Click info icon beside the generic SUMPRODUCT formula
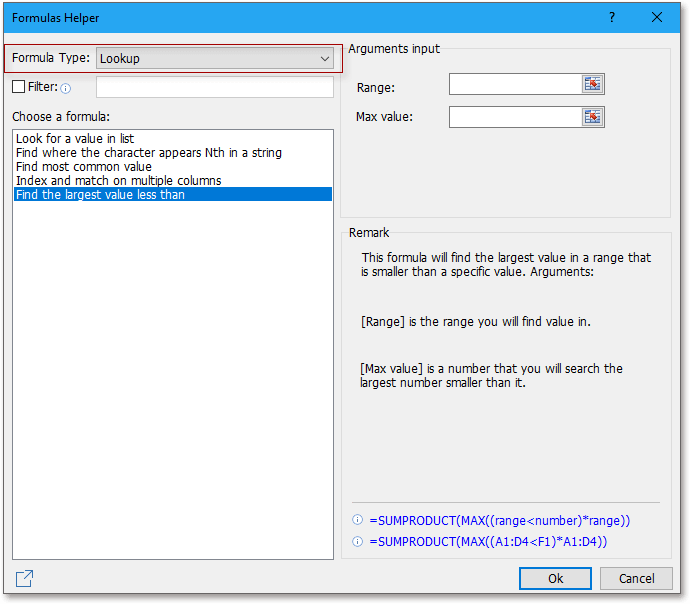The height and width of the screenshot is (604, 690). pyautogui.click(x=358, y=521)
